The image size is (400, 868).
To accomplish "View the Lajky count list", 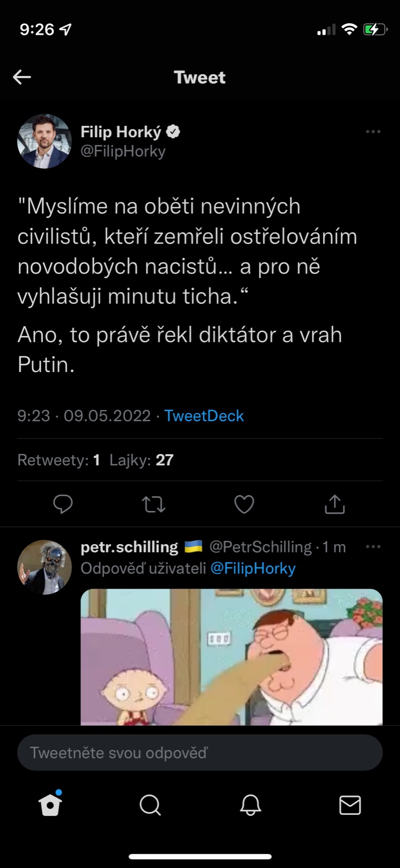I will pos(141,460).
